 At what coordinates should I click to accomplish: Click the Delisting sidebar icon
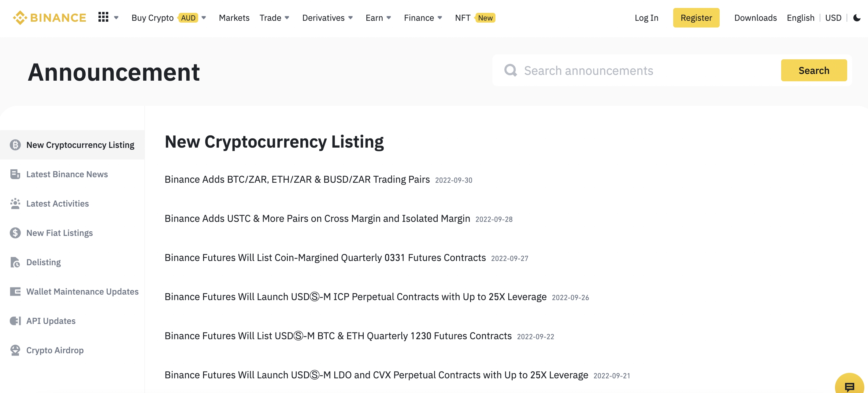pyautogui.click(x=16, y=262)
